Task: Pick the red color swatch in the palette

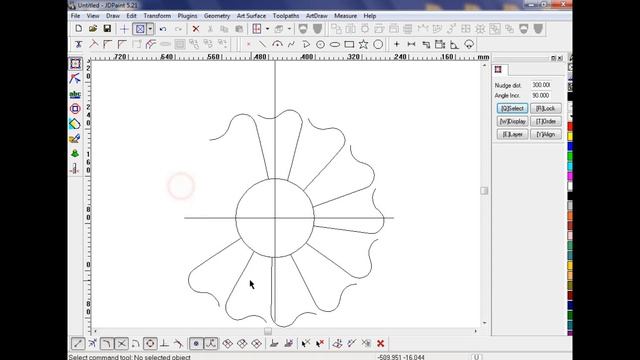Action: tap(570, 127)
